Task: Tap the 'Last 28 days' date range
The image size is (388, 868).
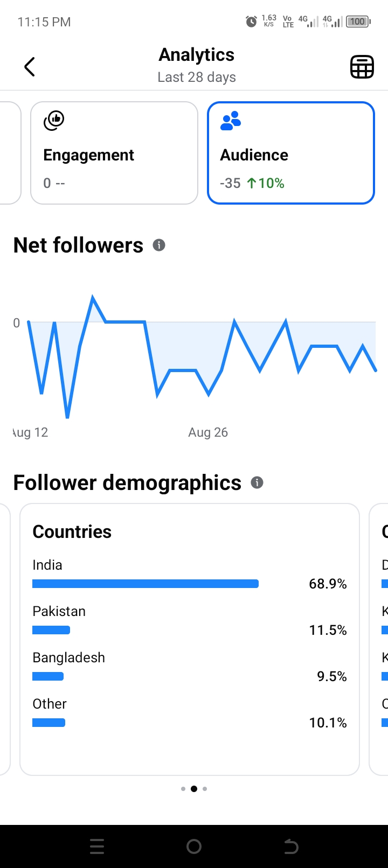Action: [x=197, y=77]
